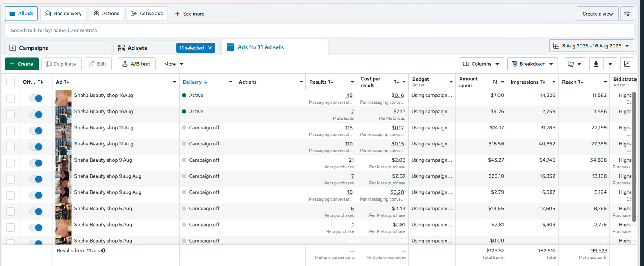Expand the Breakdown dropdown
The width and height of the screenshot is (644, 266).
pos(533,64)
